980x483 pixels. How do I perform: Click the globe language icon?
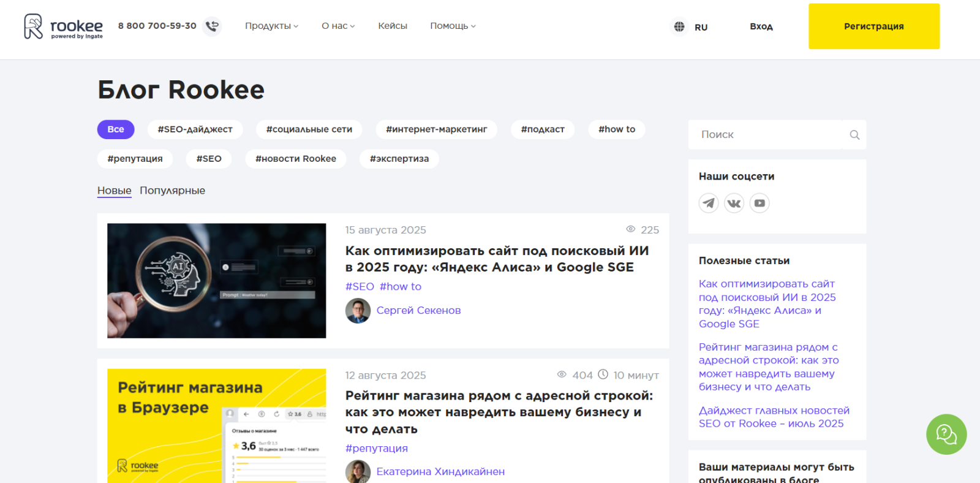coord(679,27)
